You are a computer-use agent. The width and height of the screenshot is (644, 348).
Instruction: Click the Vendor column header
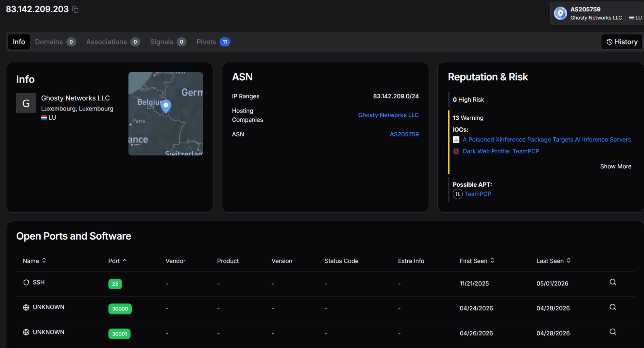tap(175, 261)
